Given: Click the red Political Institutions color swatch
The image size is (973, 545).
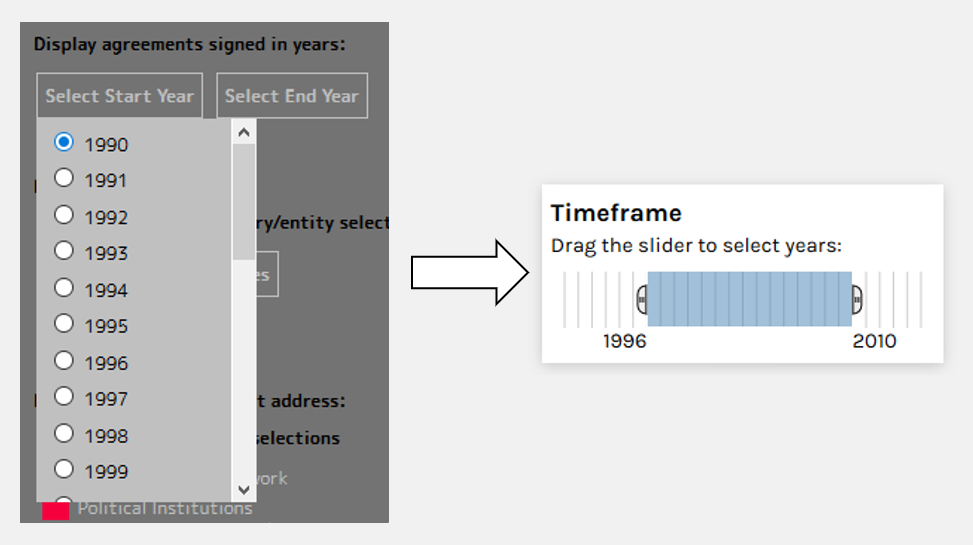Looking at the screenshot, I should click(56, 510).
